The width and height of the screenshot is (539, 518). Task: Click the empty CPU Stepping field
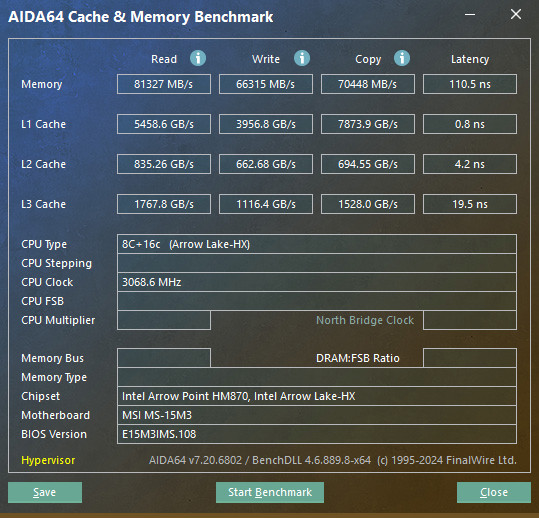[317, 263]
